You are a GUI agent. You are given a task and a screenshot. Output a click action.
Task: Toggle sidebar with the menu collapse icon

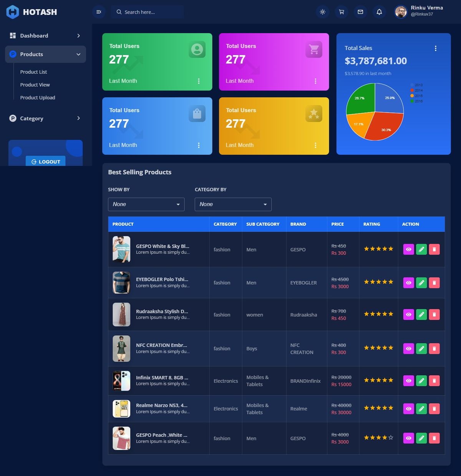99,12
